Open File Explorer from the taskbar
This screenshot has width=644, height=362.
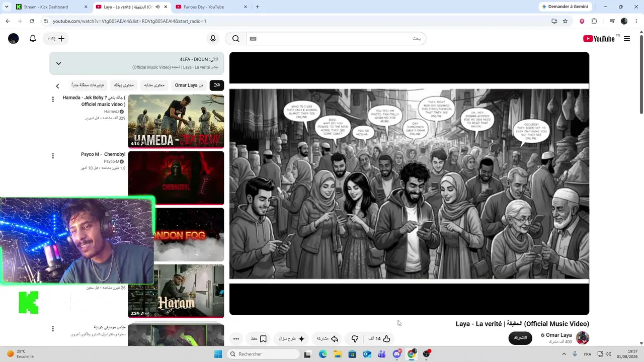click(x=338, y=354)
